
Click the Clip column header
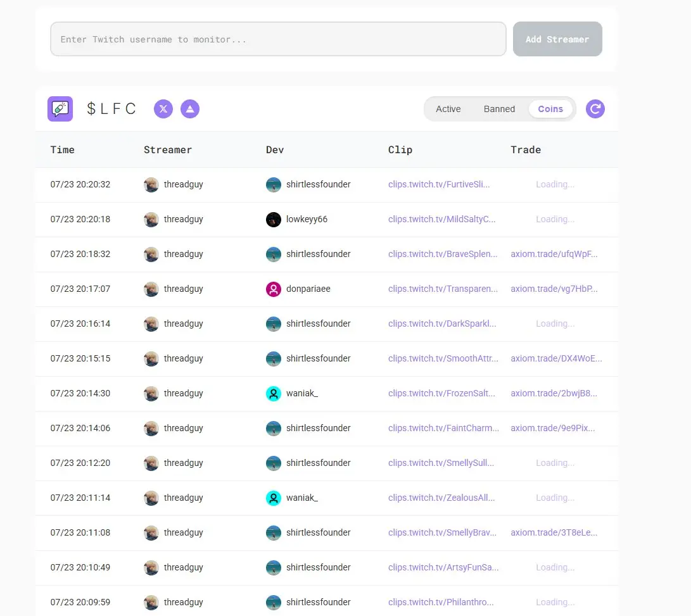point(400,150)
